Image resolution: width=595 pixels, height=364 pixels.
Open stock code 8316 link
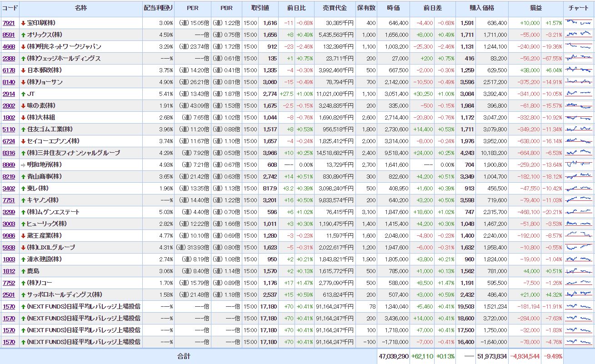click(9, 153)
